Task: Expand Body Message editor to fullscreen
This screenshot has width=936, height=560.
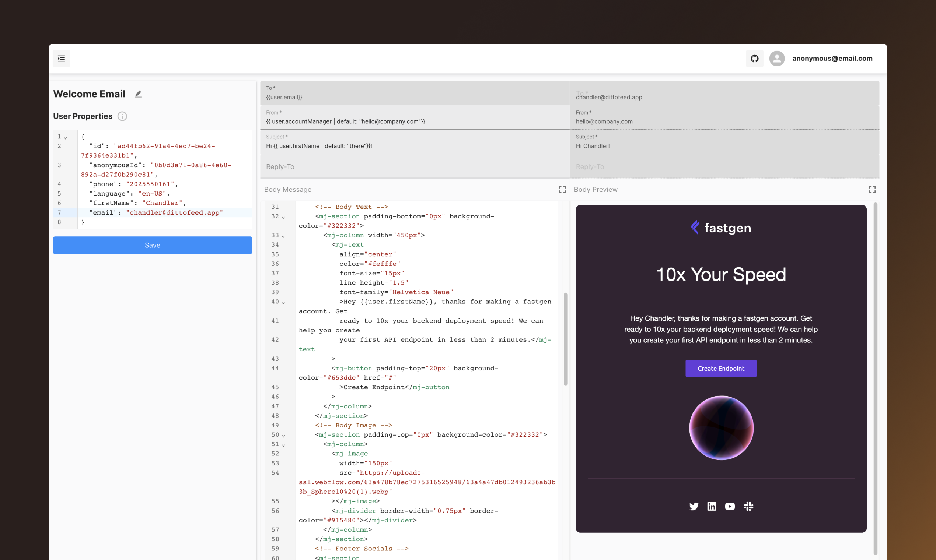Action: point(562,190)
